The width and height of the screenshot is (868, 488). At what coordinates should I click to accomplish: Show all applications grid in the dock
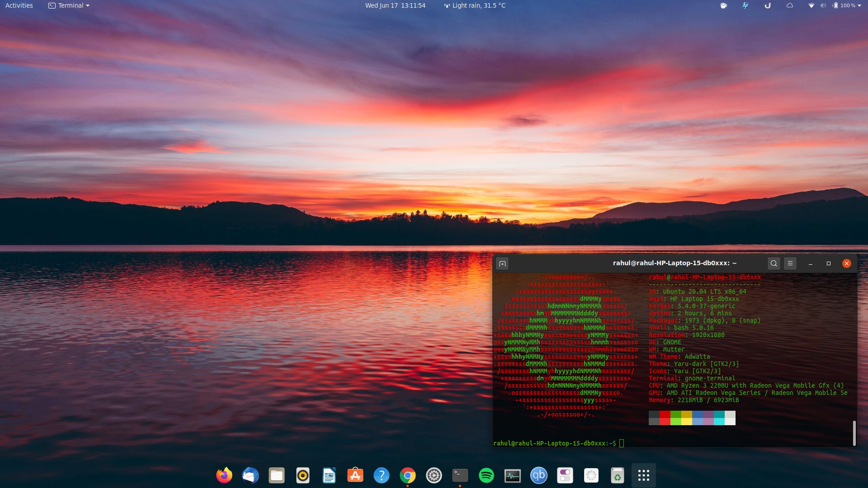643,475
